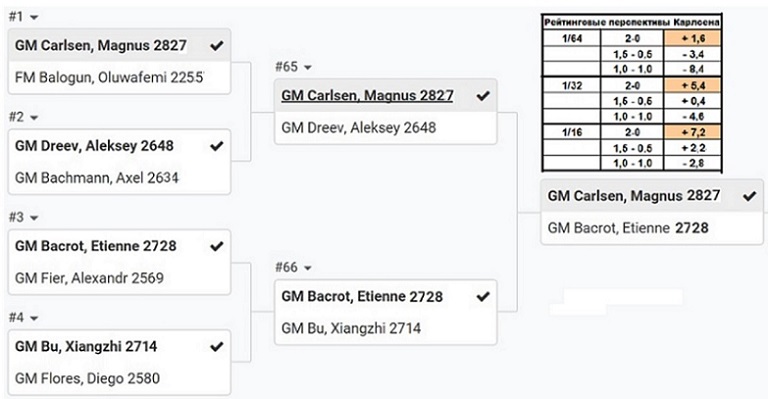
Task: Expand the #2 match dropdown
Action: (34, 118)
